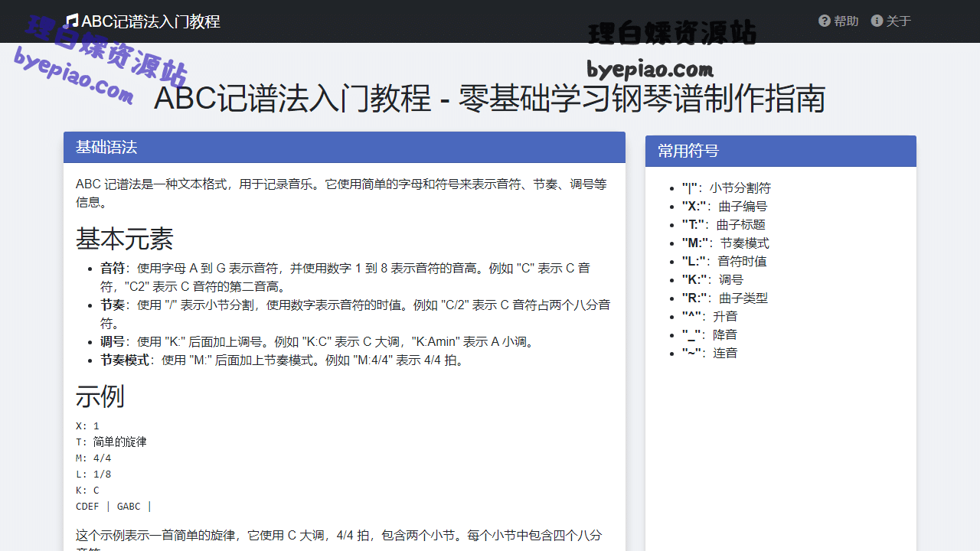Click the 基础语法 card header
Viewport: 980px width, 551px height.
tap(345, 147)
